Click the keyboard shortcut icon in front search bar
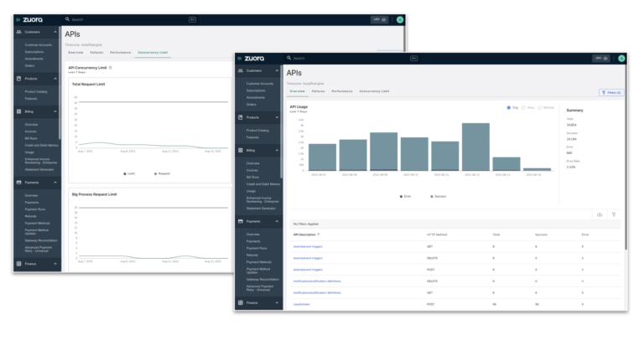The height and width of the screenshot is (340, 644). 413,59
